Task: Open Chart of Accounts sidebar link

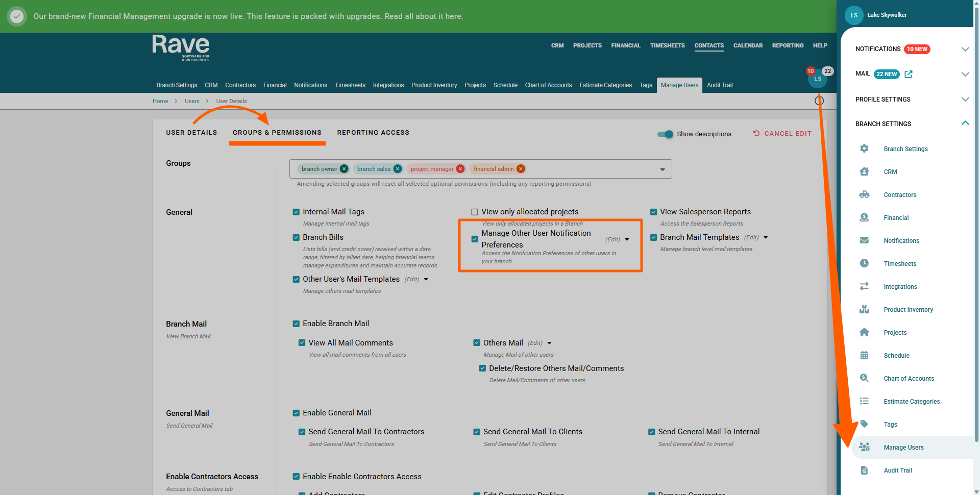Action: click(x=909, y=379)
